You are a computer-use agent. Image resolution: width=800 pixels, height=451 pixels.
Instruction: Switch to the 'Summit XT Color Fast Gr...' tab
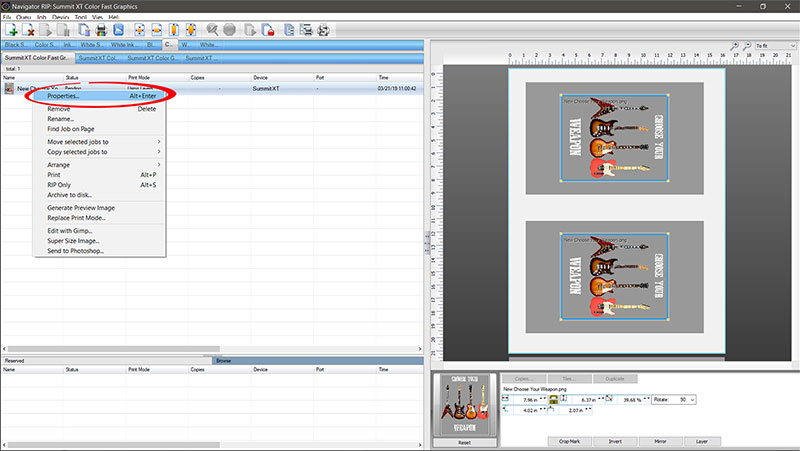[38, 58]
